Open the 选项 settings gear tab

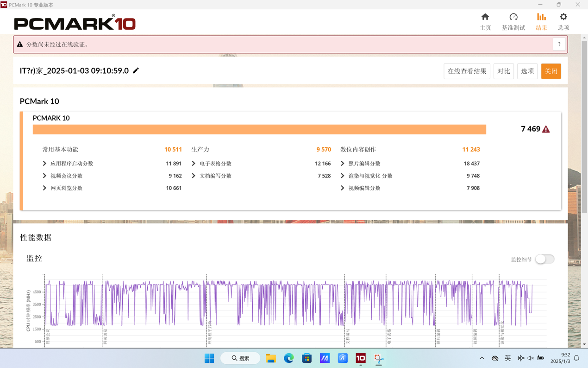(563, 22)
